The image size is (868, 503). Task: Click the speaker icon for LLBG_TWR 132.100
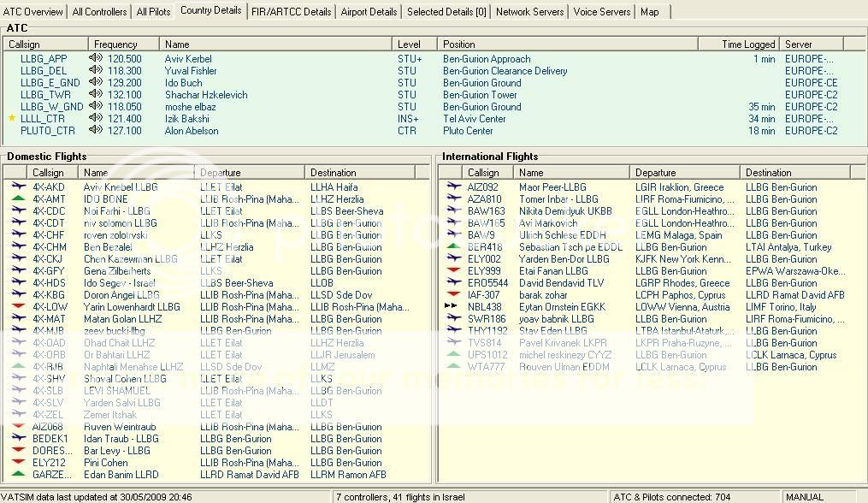tap(95, 95)
